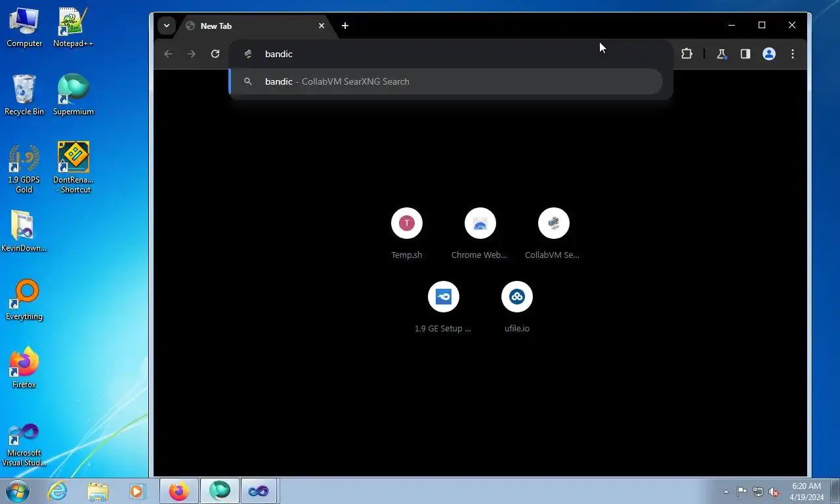Select the Microsoft Visual Studio desktop icon
The image size is (840, 504).
click(24, 444)
